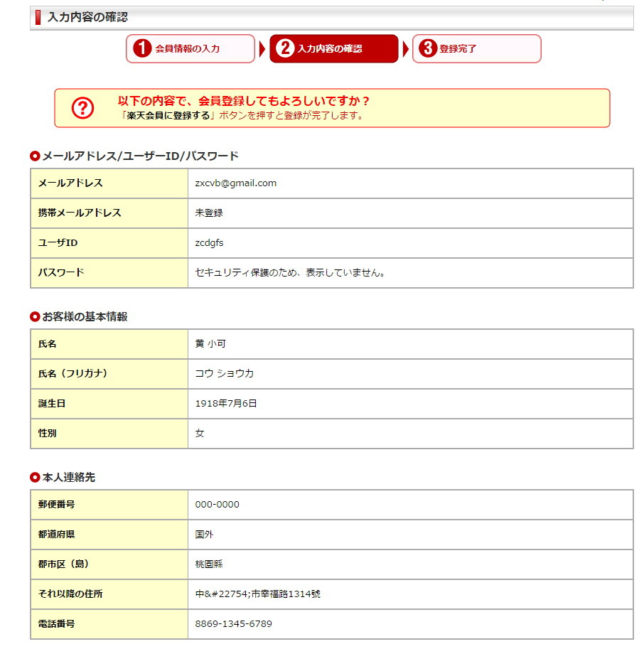Select the お客様の基本情報 section heading
This screenshot has width=644, height=649.
[x=85, y=316]
